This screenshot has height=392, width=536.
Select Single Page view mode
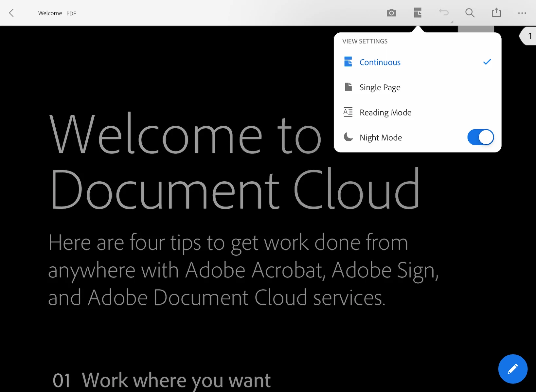(x=418, y=87)
